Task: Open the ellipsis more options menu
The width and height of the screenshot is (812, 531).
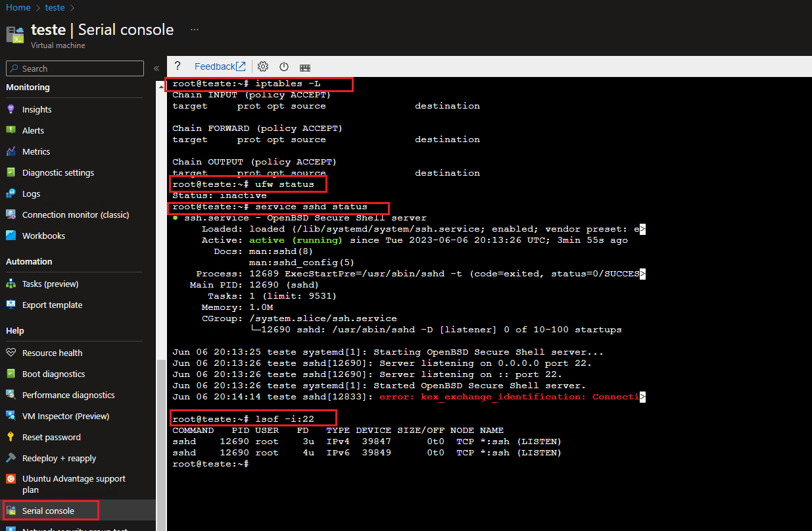Action: 195,30
